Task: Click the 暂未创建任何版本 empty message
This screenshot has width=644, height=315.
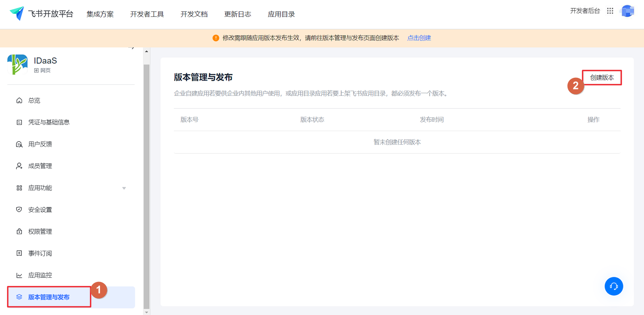Action: click(397, 142)
